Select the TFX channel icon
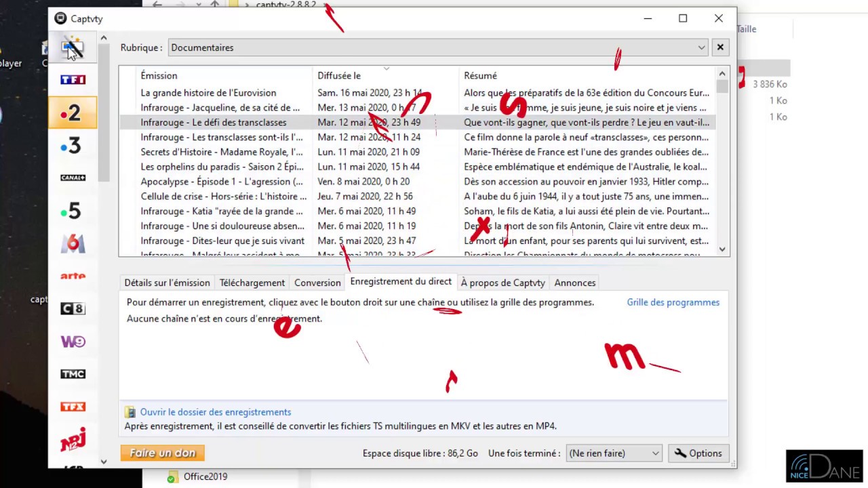 (73, 407)
